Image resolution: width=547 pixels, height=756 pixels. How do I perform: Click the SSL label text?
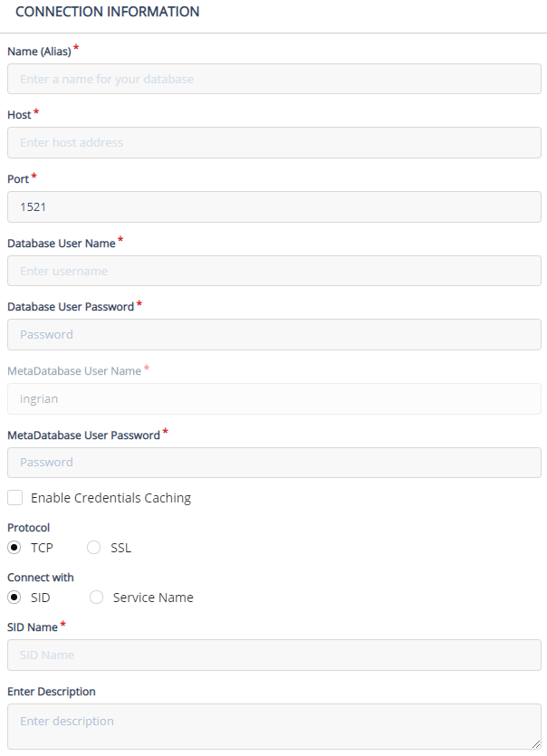click(120, 548)
